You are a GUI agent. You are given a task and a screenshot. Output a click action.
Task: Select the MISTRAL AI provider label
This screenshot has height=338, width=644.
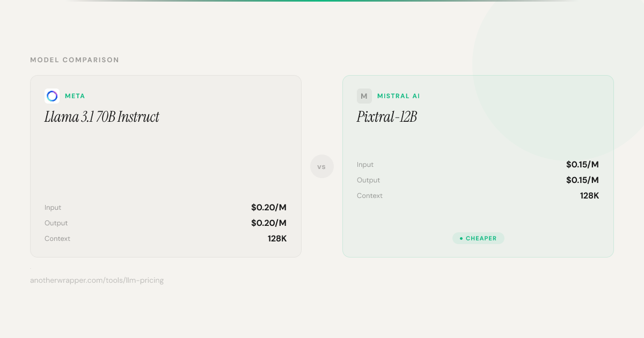pos(398,96)
